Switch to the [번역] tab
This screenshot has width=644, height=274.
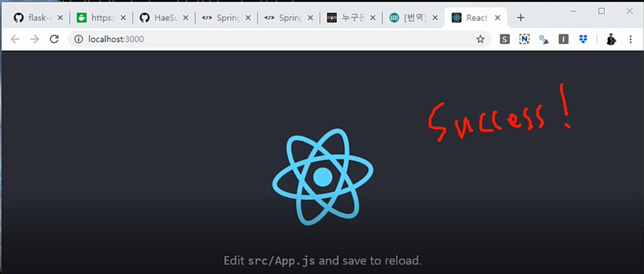coord(414,18)
